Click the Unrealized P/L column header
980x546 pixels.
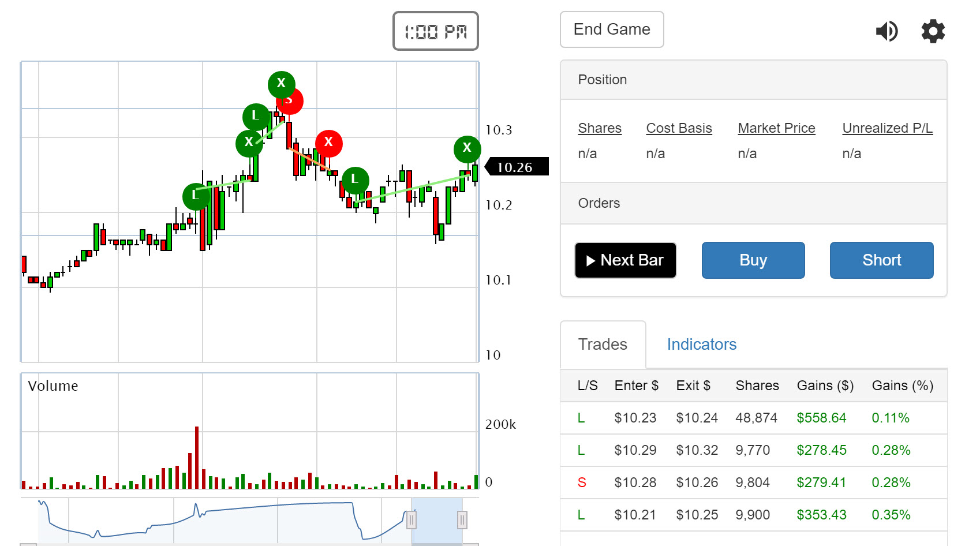[887, 128]
